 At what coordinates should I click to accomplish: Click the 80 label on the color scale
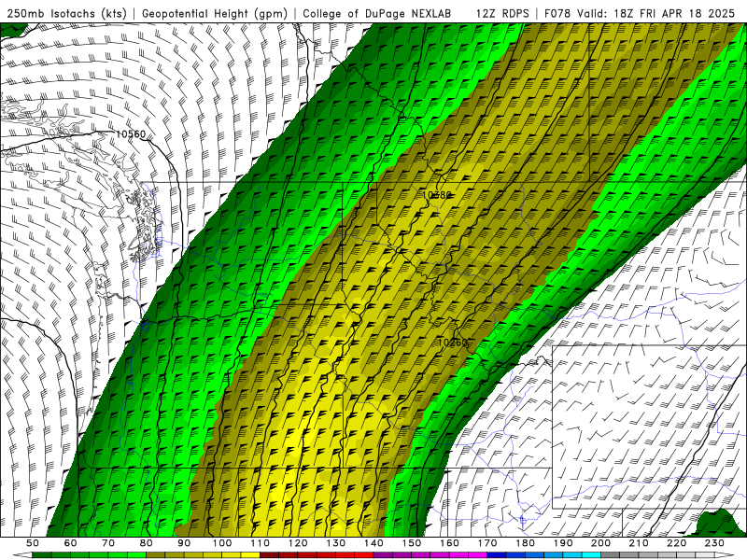point(147,543)
